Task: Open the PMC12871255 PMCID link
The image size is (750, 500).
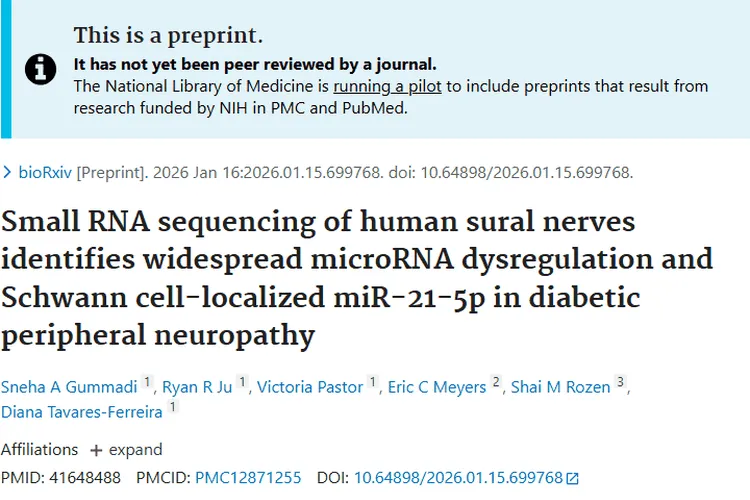Action: [248, 478]
